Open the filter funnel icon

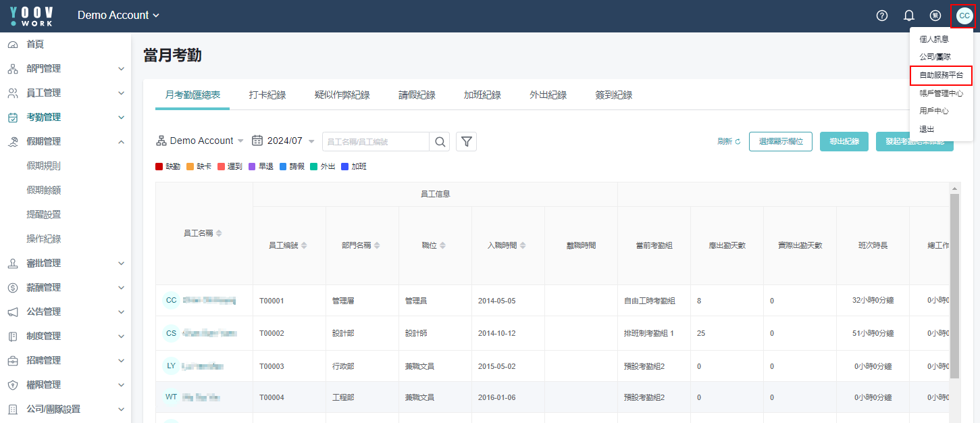pyautogui.click(x=467, y=141)
